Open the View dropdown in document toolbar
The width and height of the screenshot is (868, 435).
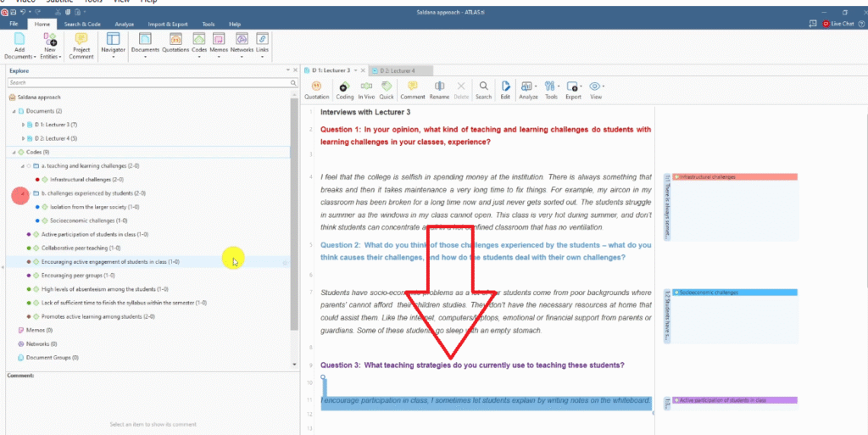(596, 89)
